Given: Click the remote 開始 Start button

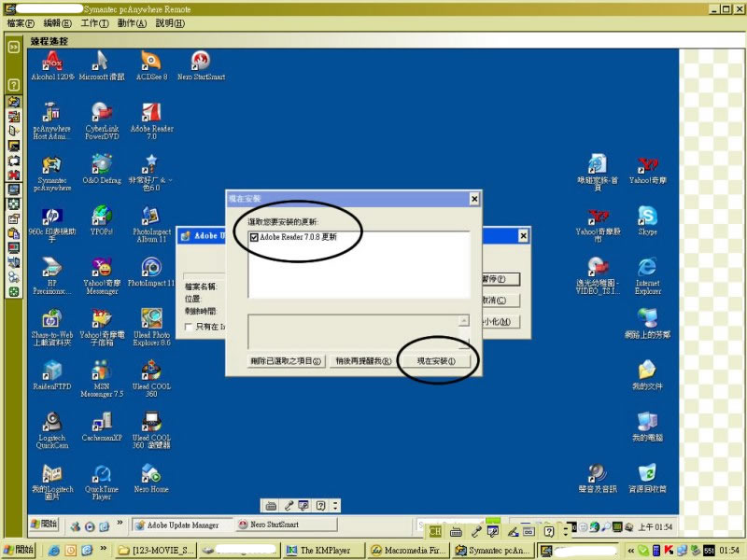Looking at the screenshot, I should (44, 525).
